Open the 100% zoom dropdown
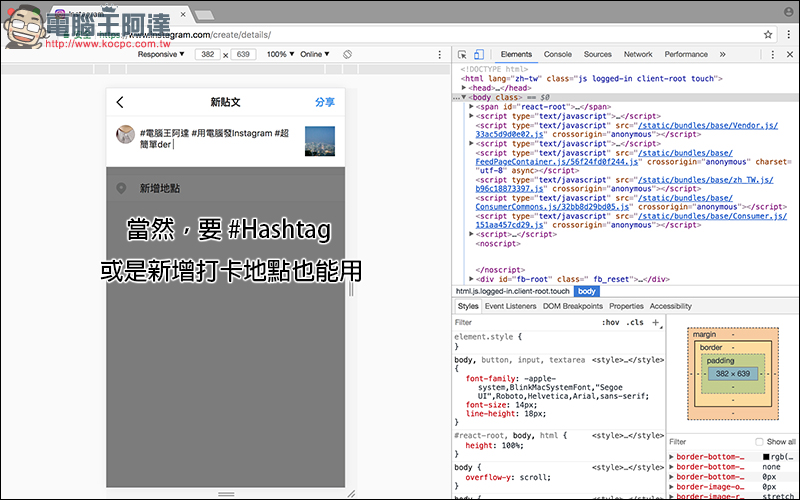Viewport: 800px width, 500px height. pos(280,54)
